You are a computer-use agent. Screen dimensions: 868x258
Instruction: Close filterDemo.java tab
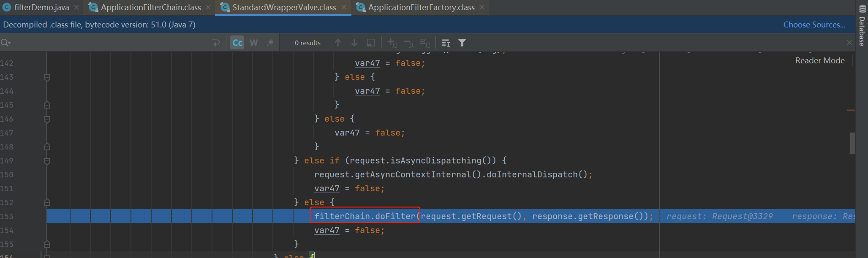pyautogui.click(x=76, y=7)
